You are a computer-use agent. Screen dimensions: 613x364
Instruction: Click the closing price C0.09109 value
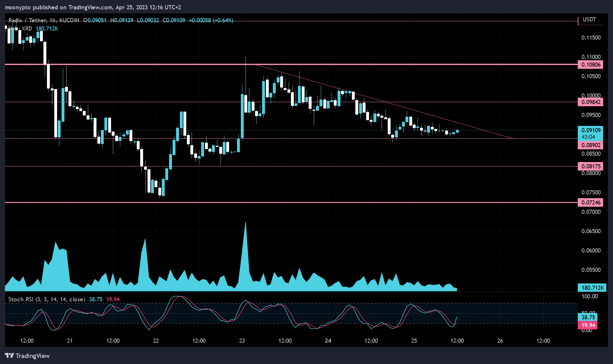pyautogui.click(x=174, y=20)
